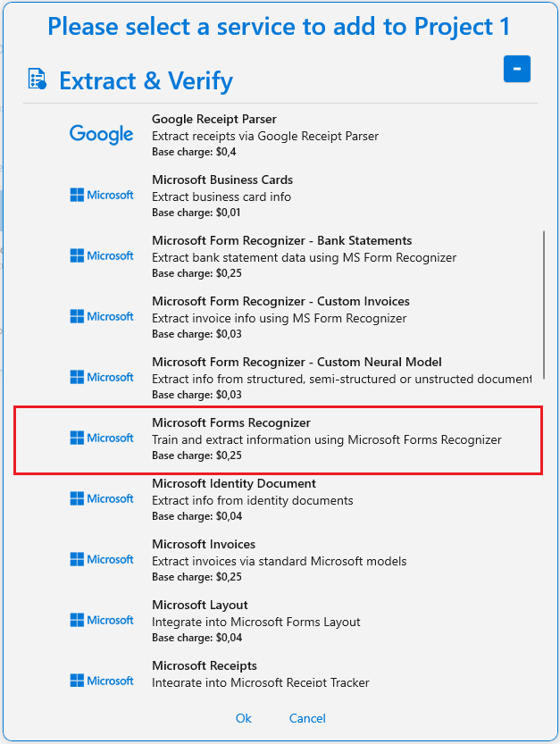Select the Microsoft Forms Recognizer title
Image resolution: width=560 pixels, height=744 pixels.
click(x=231, y=422)
